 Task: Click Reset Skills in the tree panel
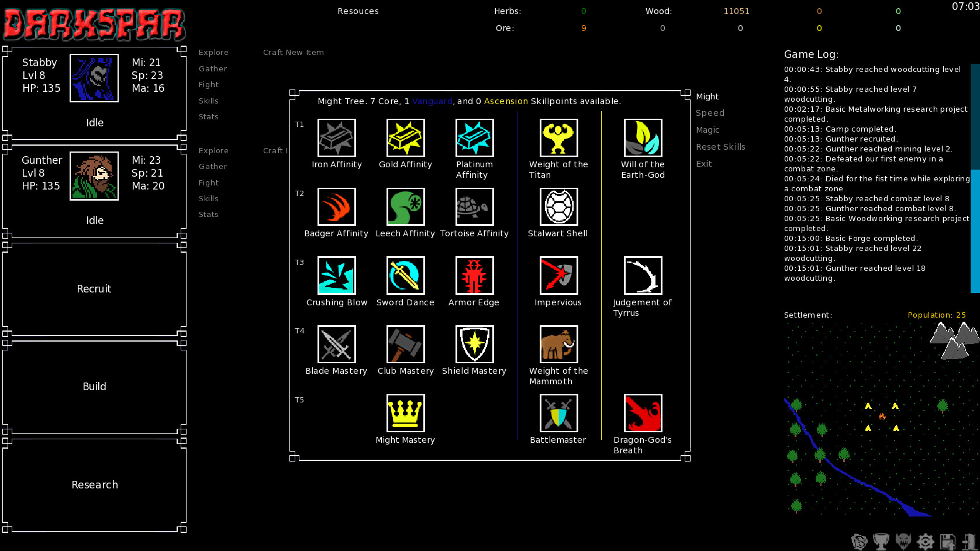(x=720, y=147)
